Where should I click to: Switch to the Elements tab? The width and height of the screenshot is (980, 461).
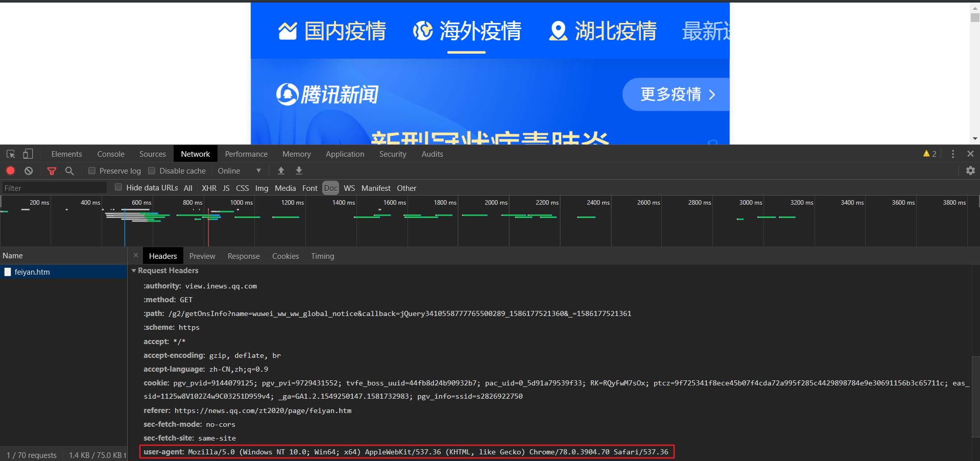click(66, 154)
